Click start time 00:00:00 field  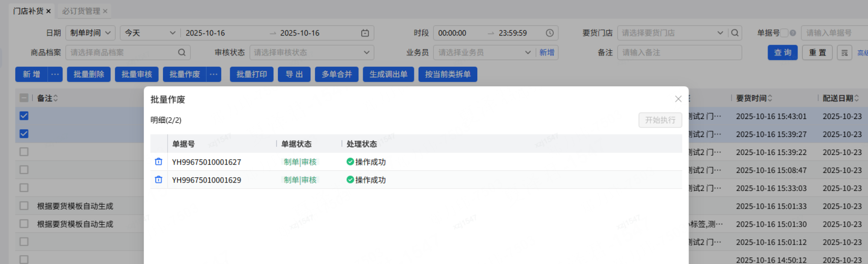pos(452,33)
